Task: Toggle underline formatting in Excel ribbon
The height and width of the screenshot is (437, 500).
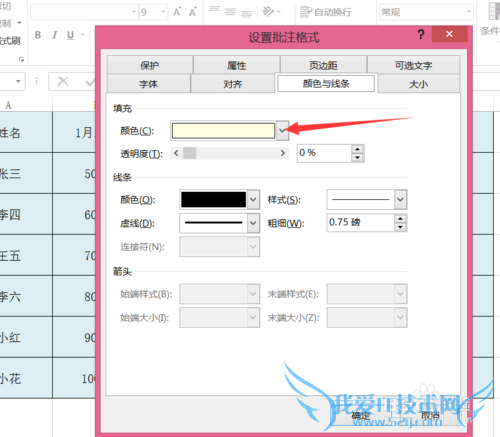Action: coord(70,35)
